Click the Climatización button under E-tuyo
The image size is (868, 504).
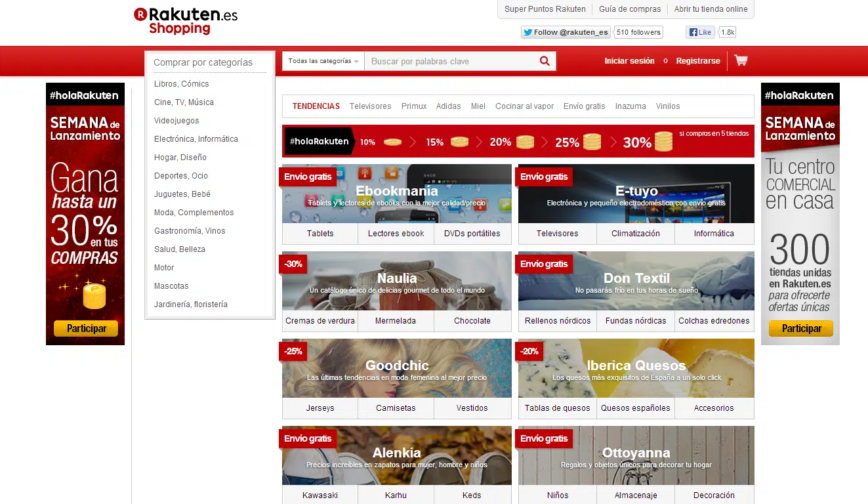pyautogui.click(x=636, y=234)
